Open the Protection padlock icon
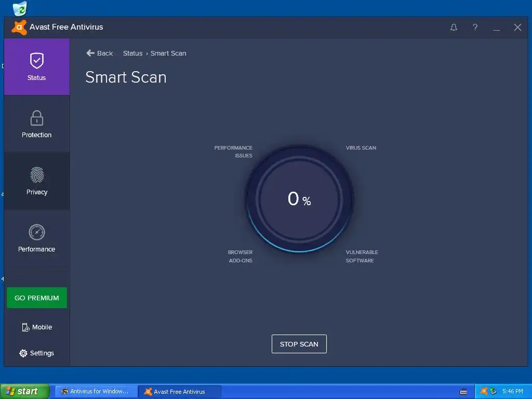 37,118
